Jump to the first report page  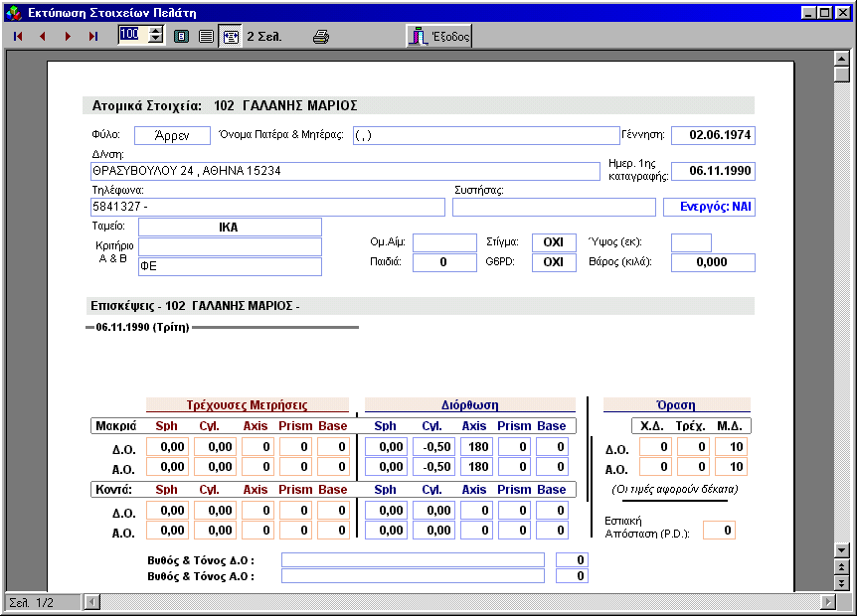(x=18, y=37)
